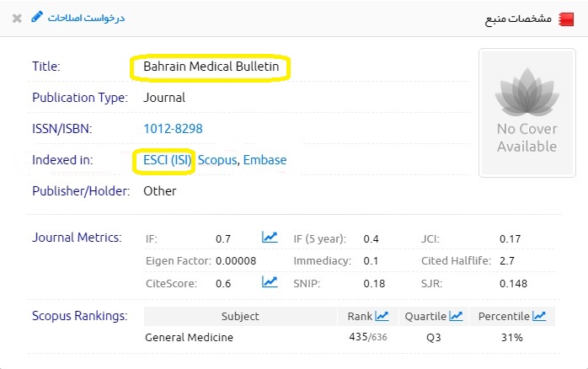Click the Rank column chart icon
Image resolution: width=588 pixels, height=369 pixels.
[382, 316]
